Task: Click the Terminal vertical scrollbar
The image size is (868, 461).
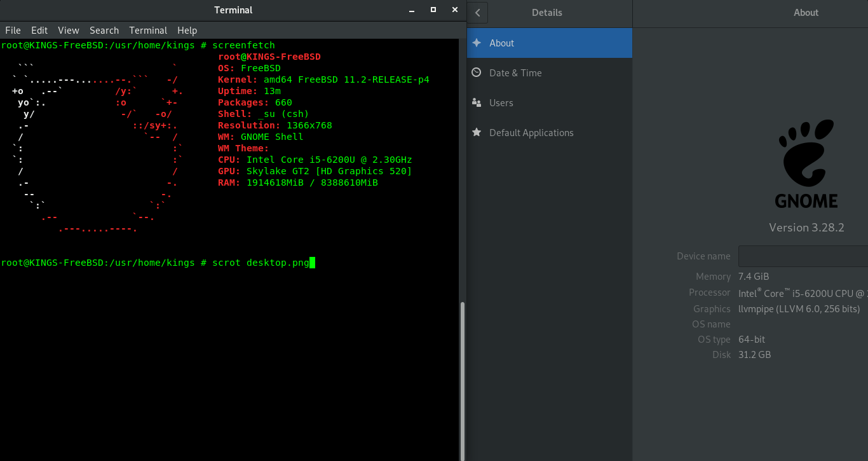Action: (x=462, y=380)
